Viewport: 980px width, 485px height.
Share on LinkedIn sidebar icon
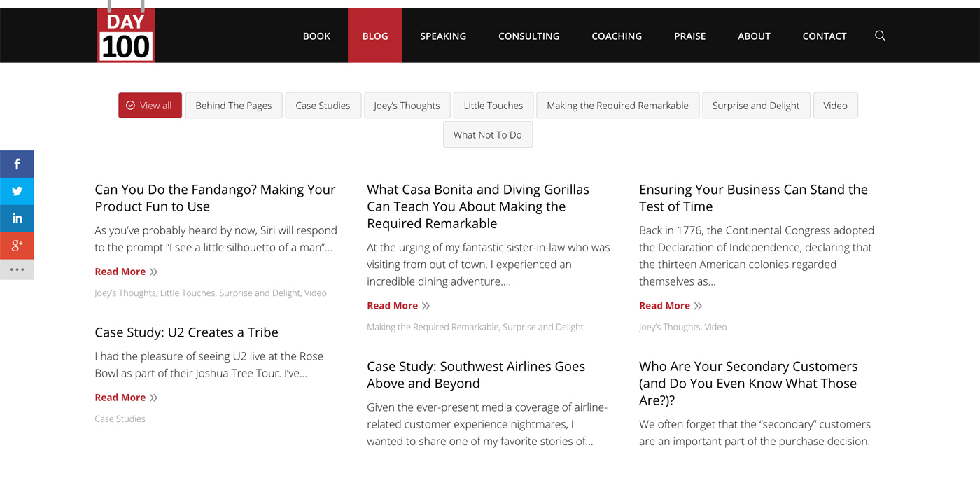pyautogui.click(x=17, y=218)
